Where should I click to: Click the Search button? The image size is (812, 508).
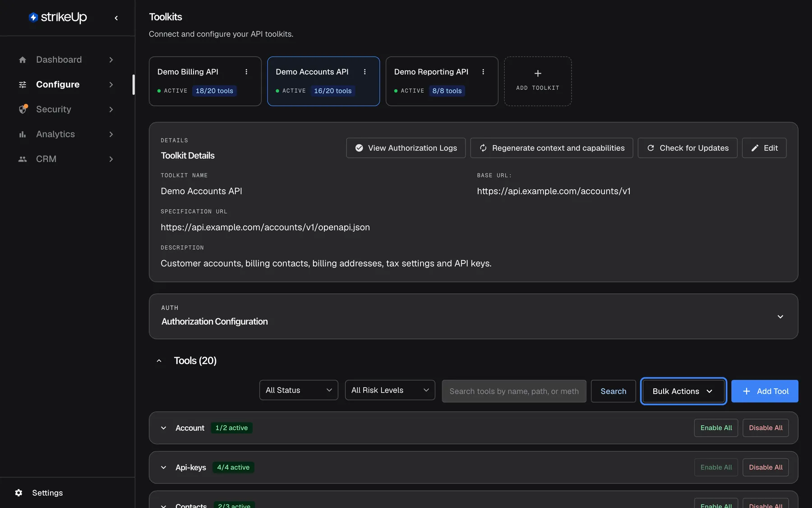tap(614, 391)
